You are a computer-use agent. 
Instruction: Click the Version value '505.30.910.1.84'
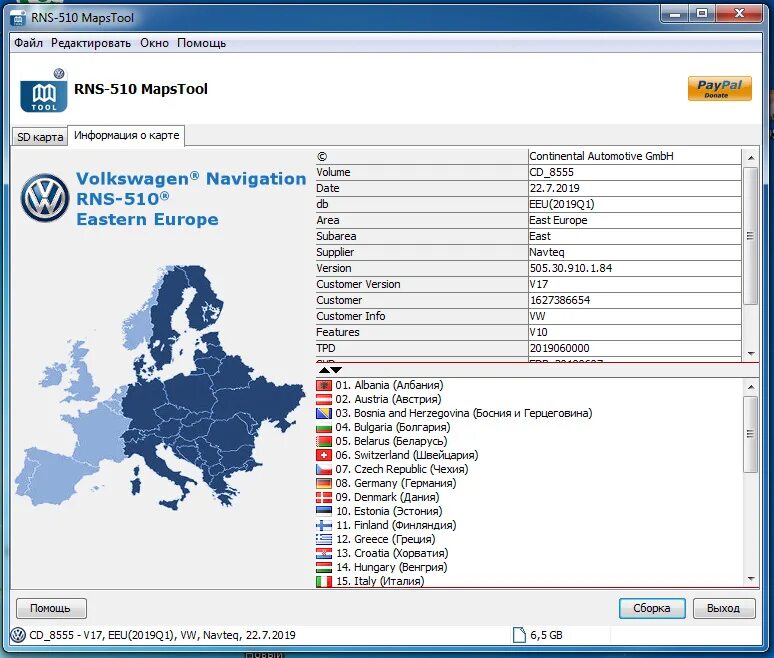click(x=634, y=268)
